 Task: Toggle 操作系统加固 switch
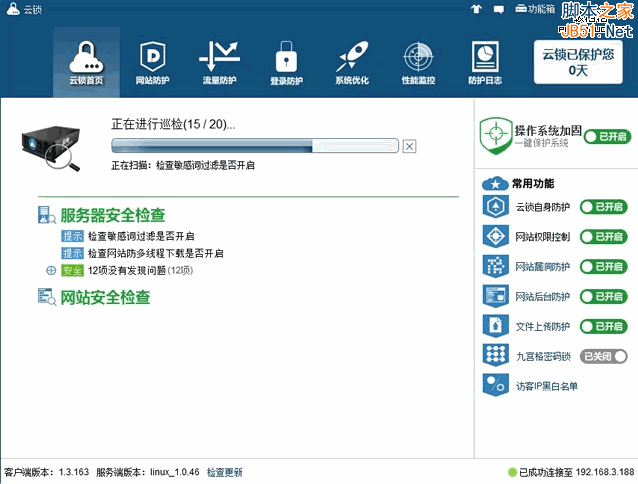[606, 136]
